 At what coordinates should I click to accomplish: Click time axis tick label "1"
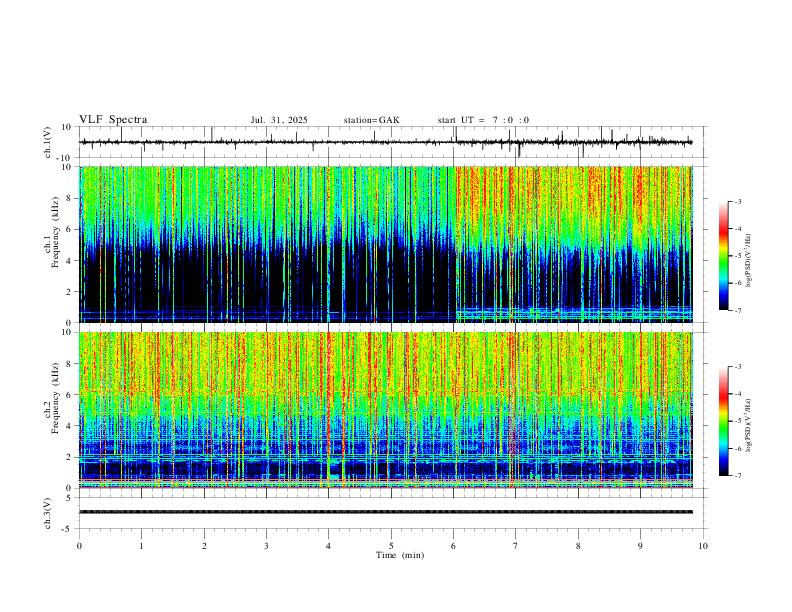tap(142, 546)
